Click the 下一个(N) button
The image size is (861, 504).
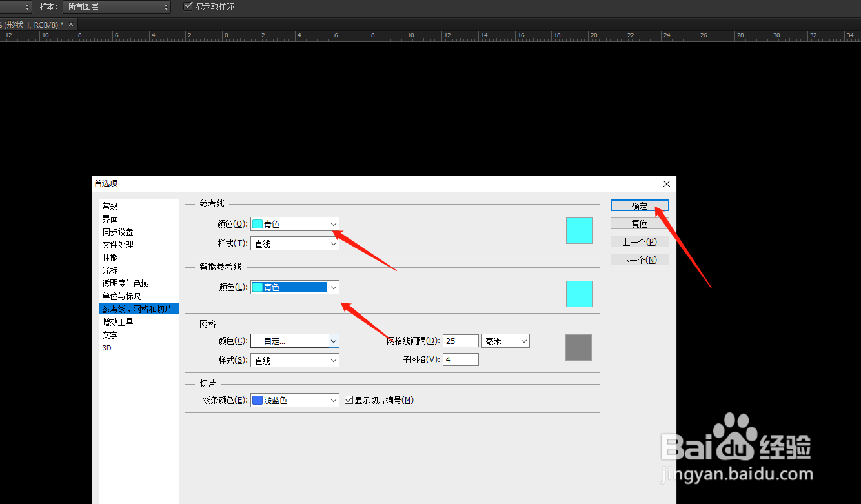tap(639, 259)
